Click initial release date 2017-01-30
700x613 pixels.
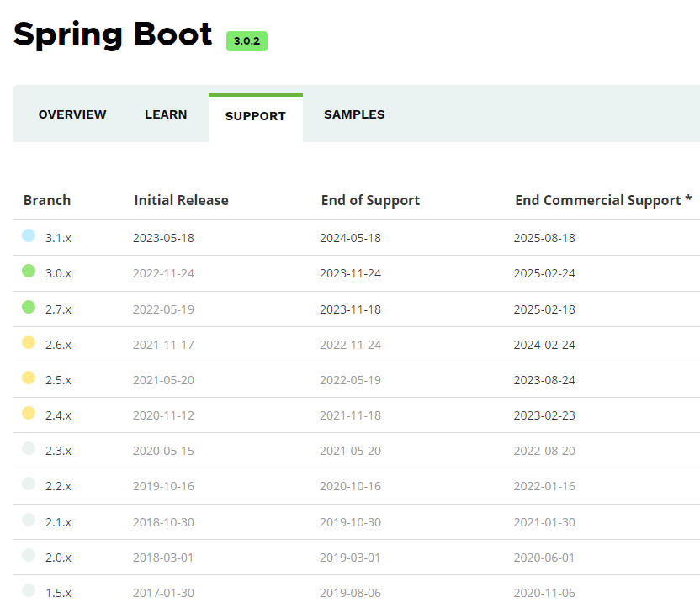tap(163, 593)
